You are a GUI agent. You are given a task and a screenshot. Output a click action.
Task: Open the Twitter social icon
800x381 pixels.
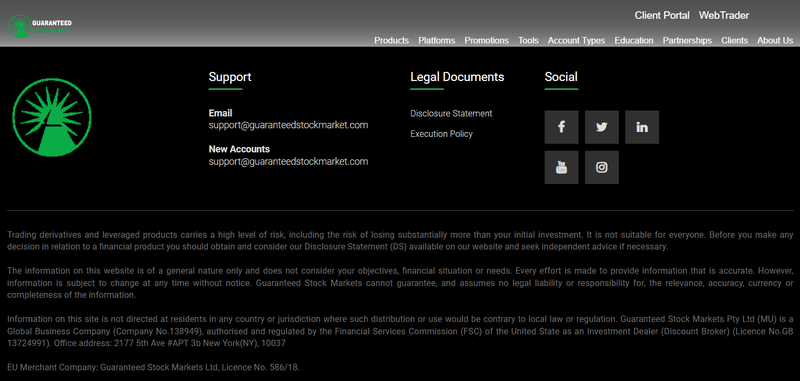pos(602,127)
